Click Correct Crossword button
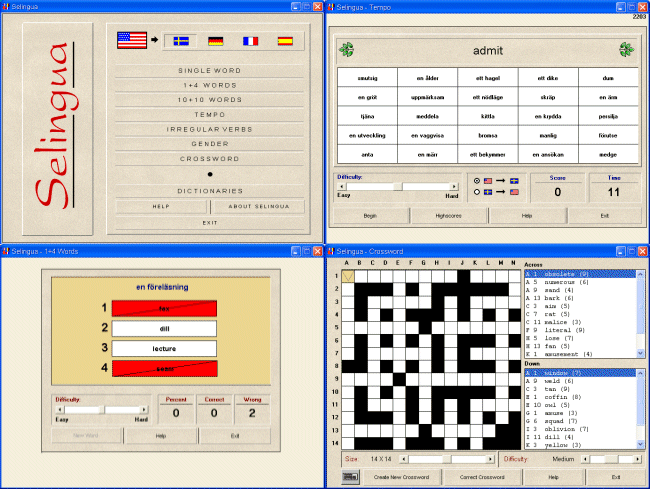 482,477
